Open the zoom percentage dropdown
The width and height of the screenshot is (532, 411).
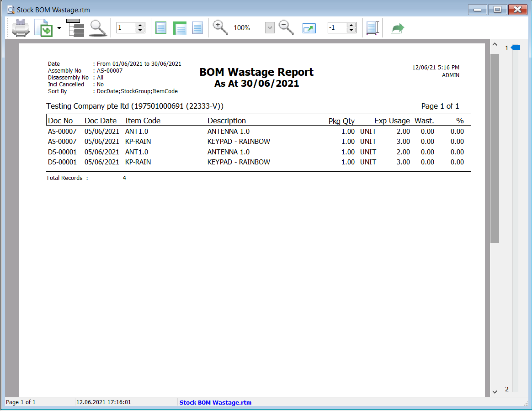[269, 28]
